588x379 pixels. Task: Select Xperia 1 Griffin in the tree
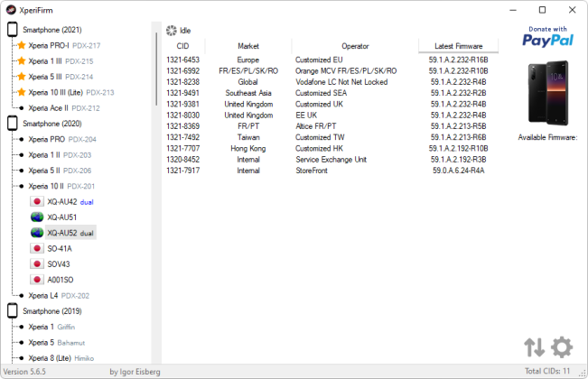pos(51,327)
